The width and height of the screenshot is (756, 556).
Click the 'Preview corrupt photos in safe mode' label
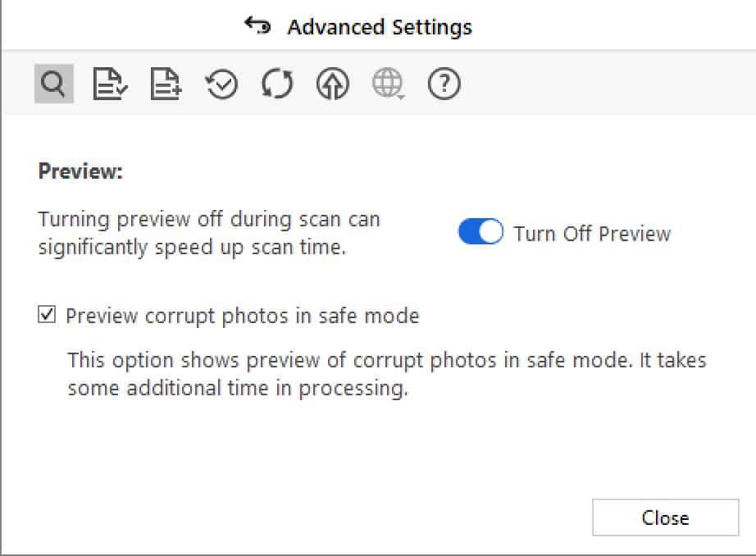point(243,317)
